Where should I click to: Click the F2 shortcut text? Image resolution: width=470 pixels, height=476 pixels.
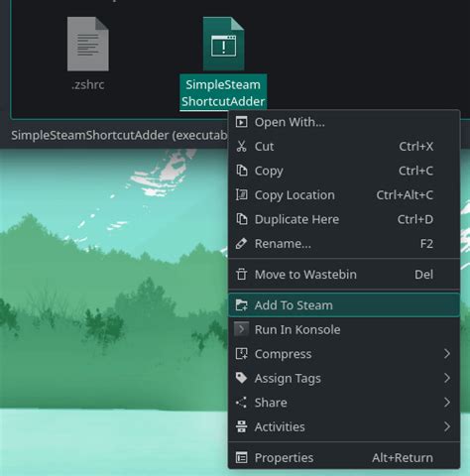426,244
